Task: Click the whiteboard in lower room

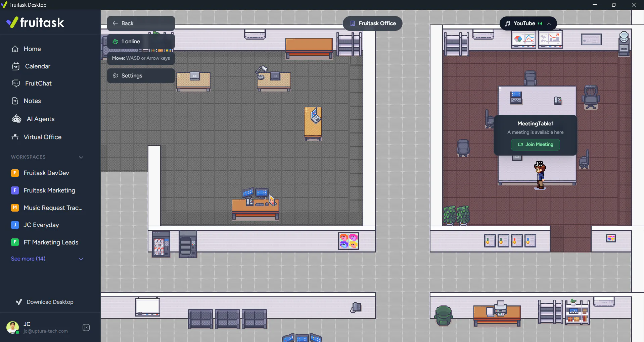Action: [x=147, y=307]
